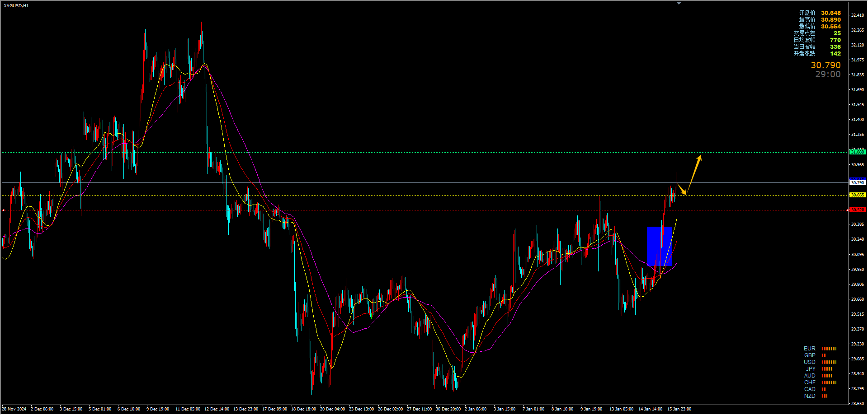
Task: Click the 2 Dec 06:00 time label
Action: click(42, 409)
